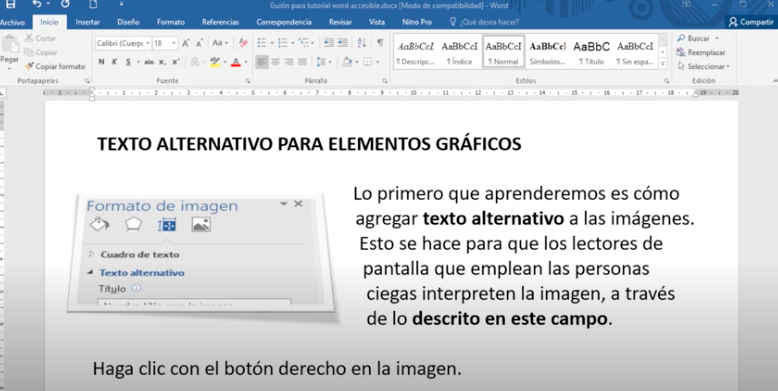778x391 pixels.
Task: Toggle italic with the K button
Action: 115,62
